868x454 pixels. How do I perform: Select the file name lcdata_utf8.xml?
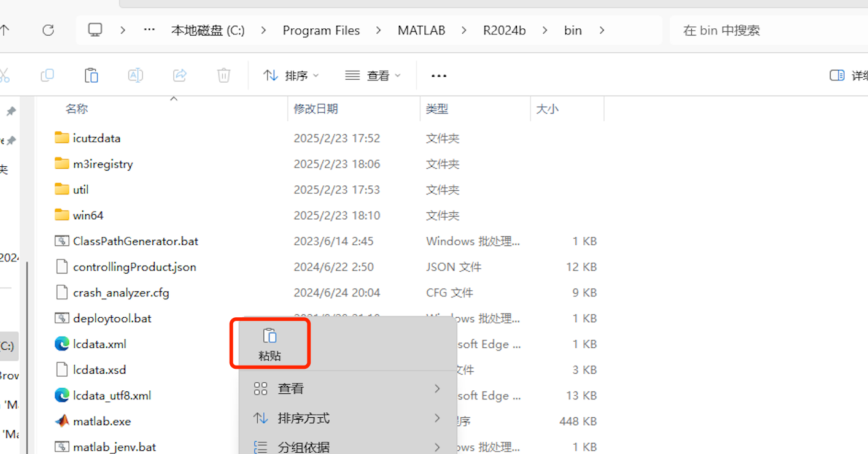pyautogui.click(x=112, y=396)
